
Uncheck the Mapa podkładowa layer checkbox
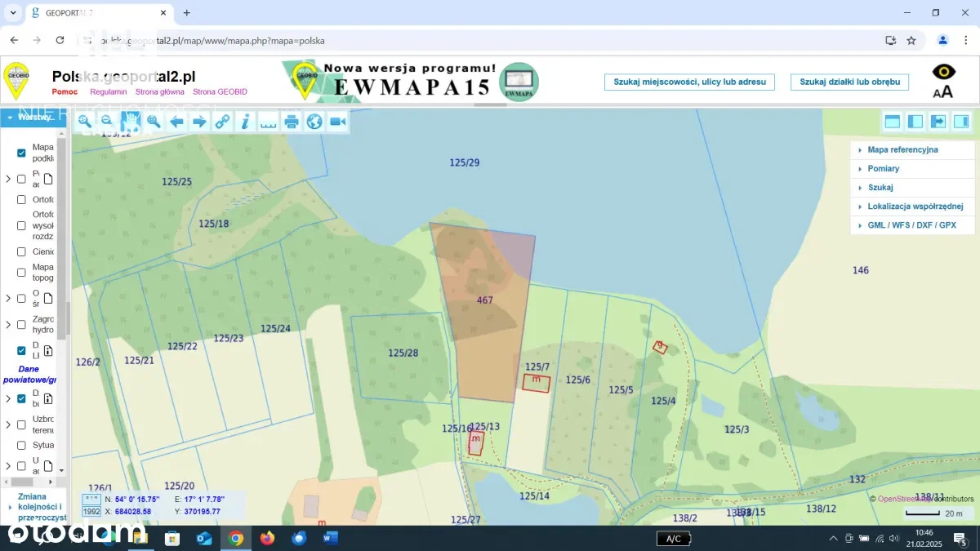22,153
